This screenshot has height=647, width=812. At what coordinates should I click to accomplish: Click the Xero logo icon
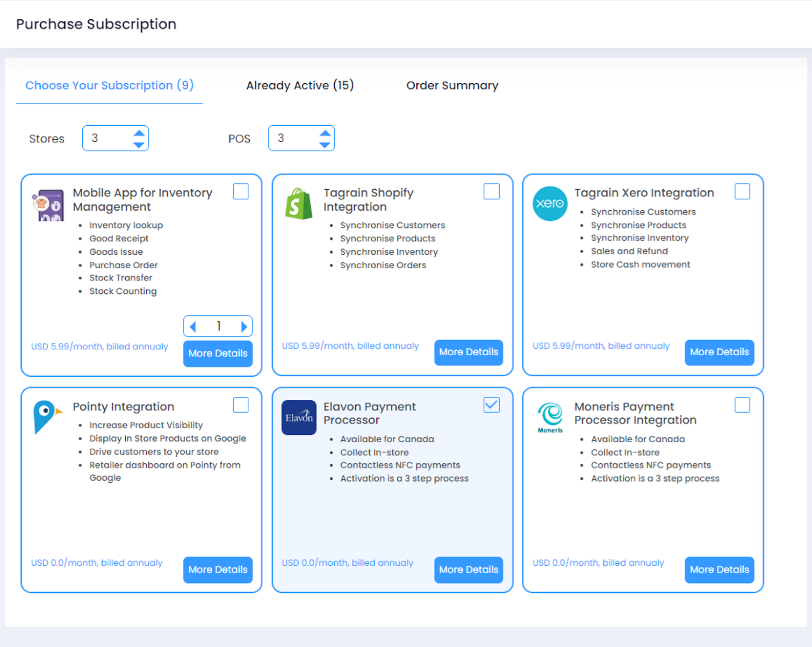pyautogui.click(x=549, y=204)
